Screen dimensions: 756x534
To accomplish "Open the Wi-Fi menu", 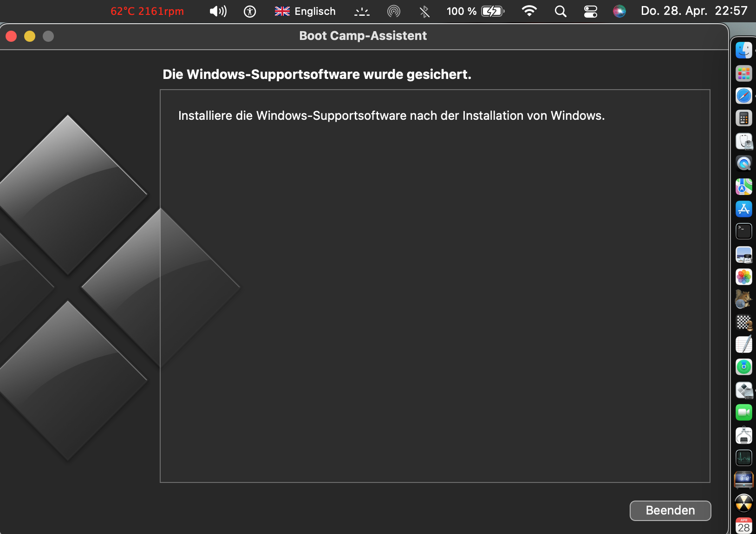I will coord(529,11).
